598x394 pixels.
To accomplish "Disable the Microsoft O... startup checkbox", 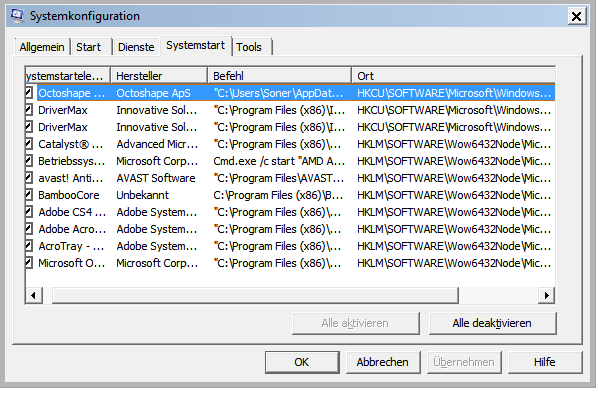I will (x=29, y=262).
